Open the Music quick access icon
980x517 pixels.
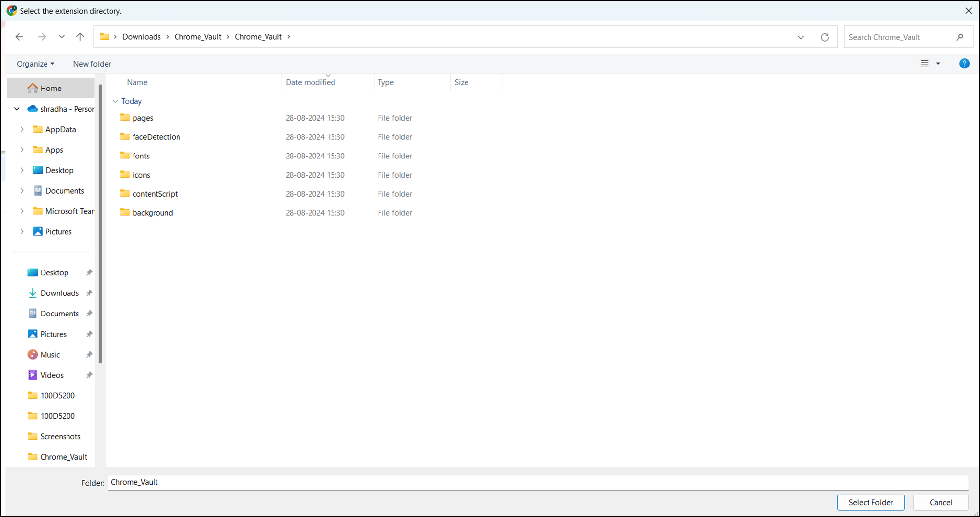pyautogui.click(x=32, y=355)
